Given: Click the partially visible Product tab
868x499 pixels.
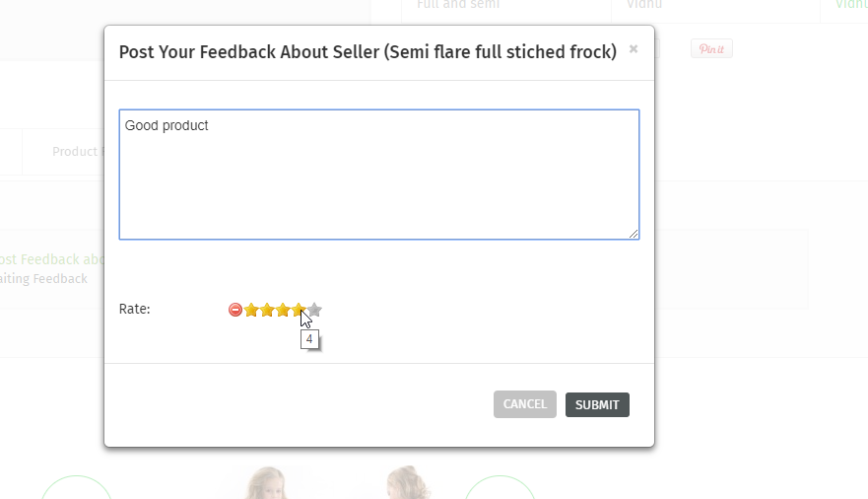Looking at the screenshot, I should pyautogui.click(x=74, y=152).
